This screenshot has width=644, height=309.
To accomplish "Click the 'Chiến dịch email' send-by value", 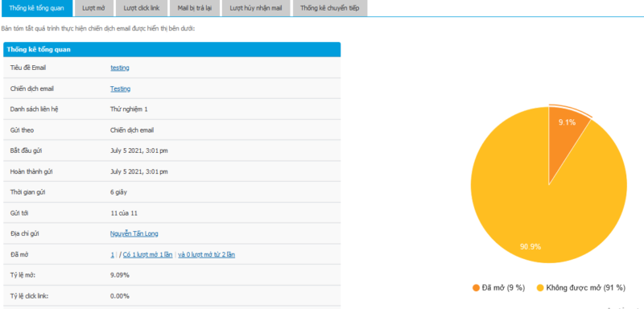I will 132,130.
